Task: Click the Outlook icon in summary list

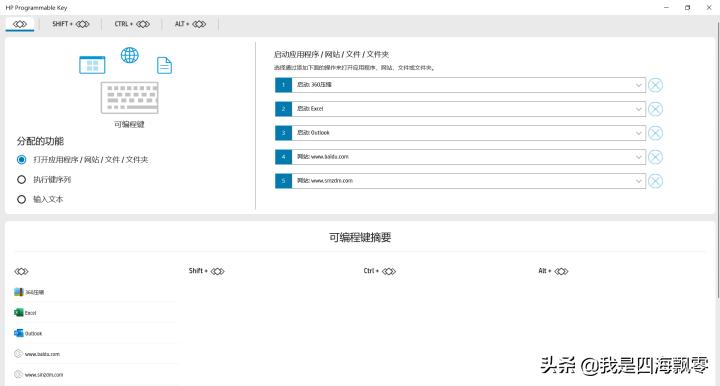Action: 18,333
